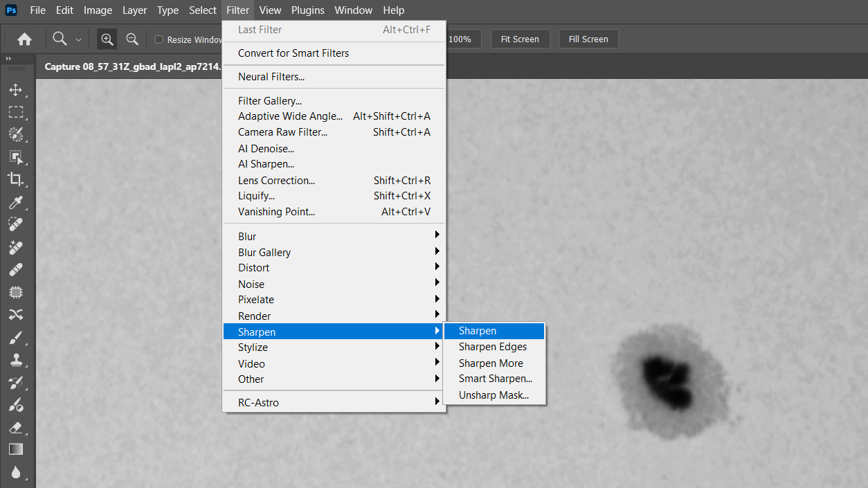Select the Gradient tool
This screenshot has width=868, height=488.
[x=16, y=449]
